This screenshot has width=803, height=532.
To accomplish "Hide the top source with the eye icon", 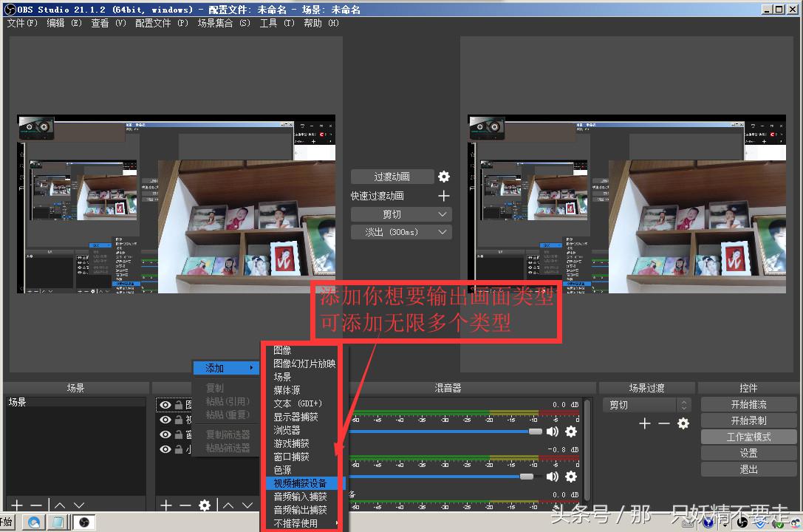I will click(165, 405).
